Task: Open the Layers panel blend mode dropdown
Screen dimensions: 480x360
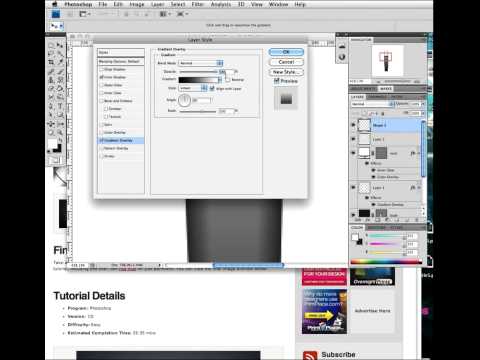Action: (372, 104)
